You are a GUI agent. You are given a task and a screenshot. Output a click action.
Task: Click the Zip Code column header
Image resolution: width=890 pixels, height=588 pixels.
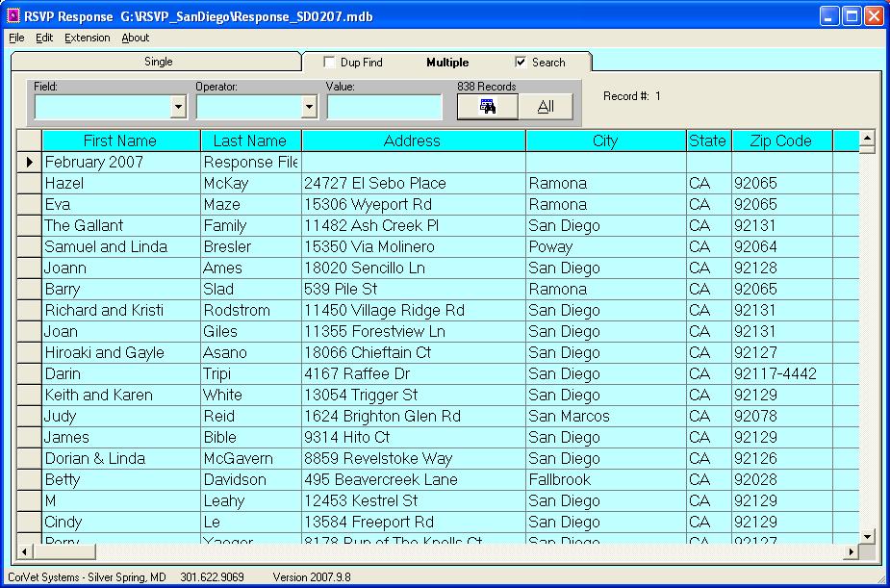(780, 141)
